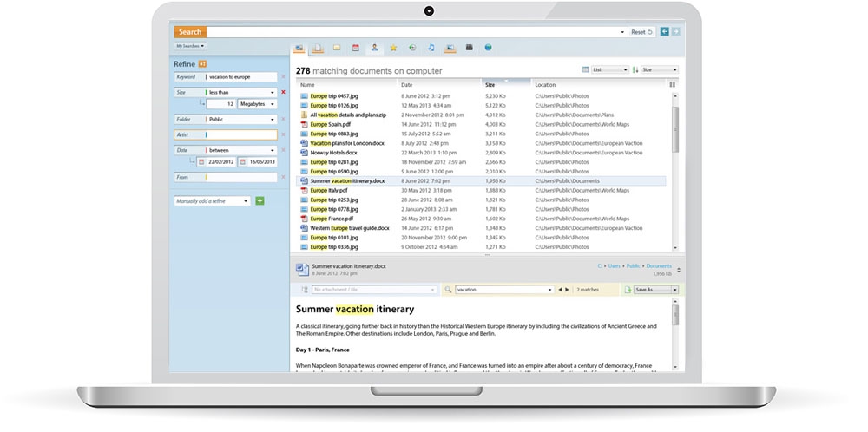868x432 pixels.
Task: Click the view layout icon beside List
Action: click(x=585, y=69)
